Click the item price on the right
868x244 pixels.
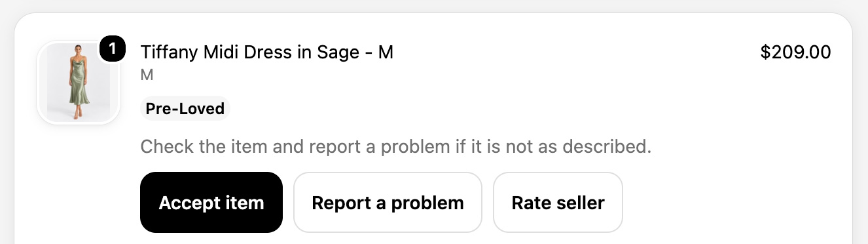pos(795,52)
